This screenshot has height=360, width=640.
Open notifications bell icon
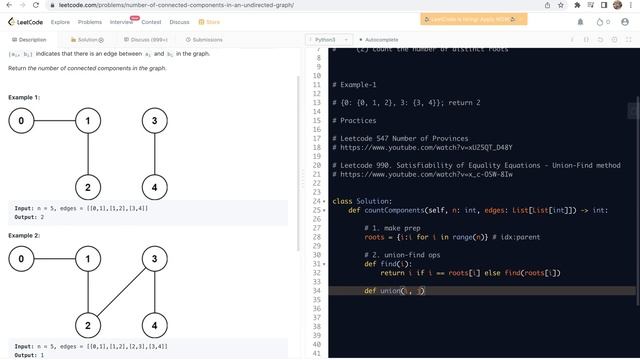[x=580, y=22]
